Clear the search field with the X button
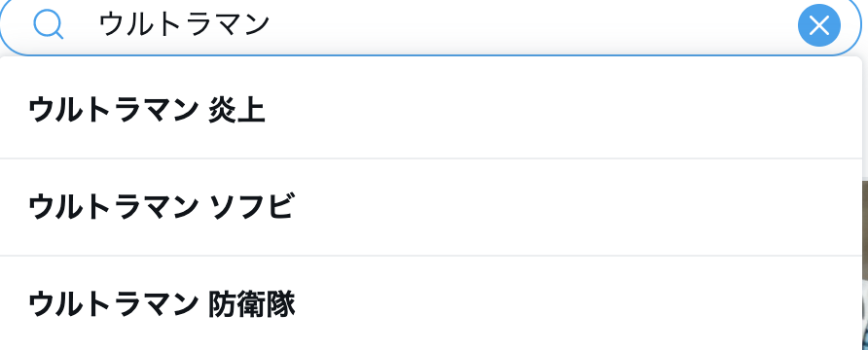This screenshot has height=350, width=868. 818,25
